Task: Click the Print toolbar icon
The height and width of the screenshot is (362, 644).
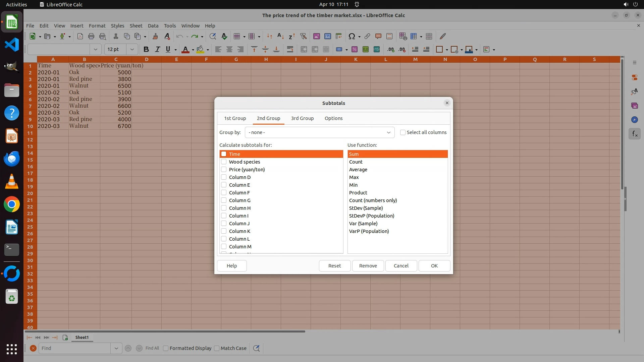Action: pos(91,36)
